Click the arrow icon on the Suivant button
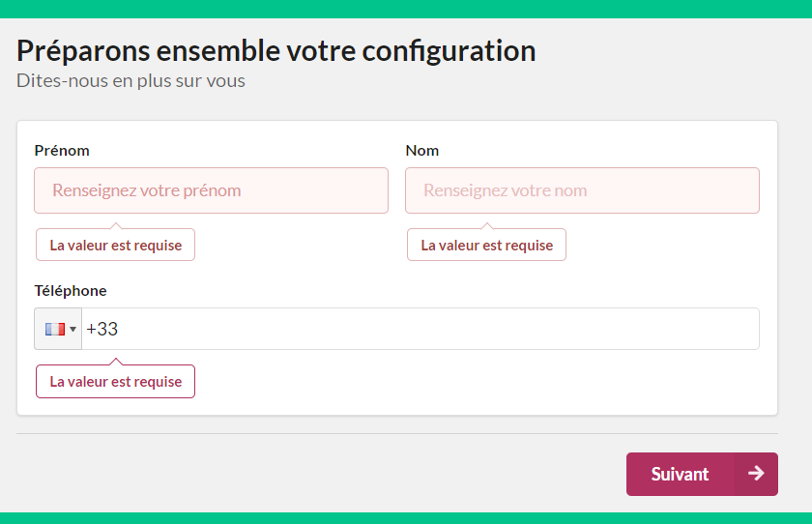Screen dimensions: 812x524 pos(756,474)
